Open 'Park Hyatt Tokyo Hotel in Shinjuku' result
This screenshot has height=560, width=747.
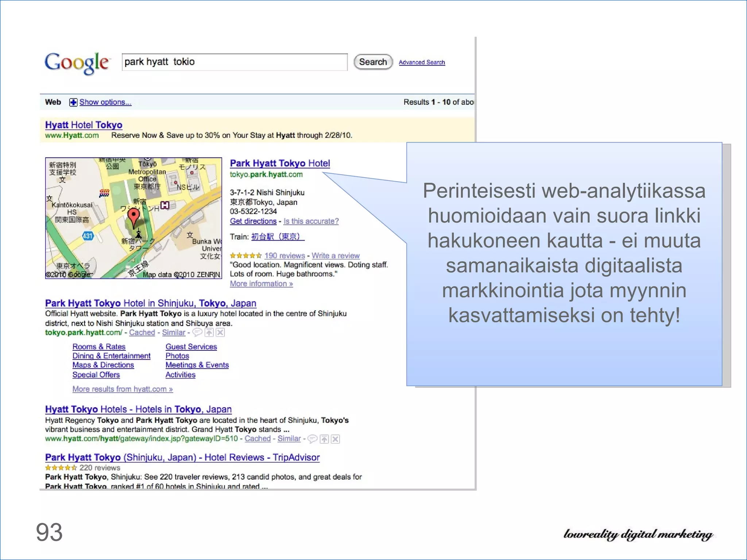(151, 303)
